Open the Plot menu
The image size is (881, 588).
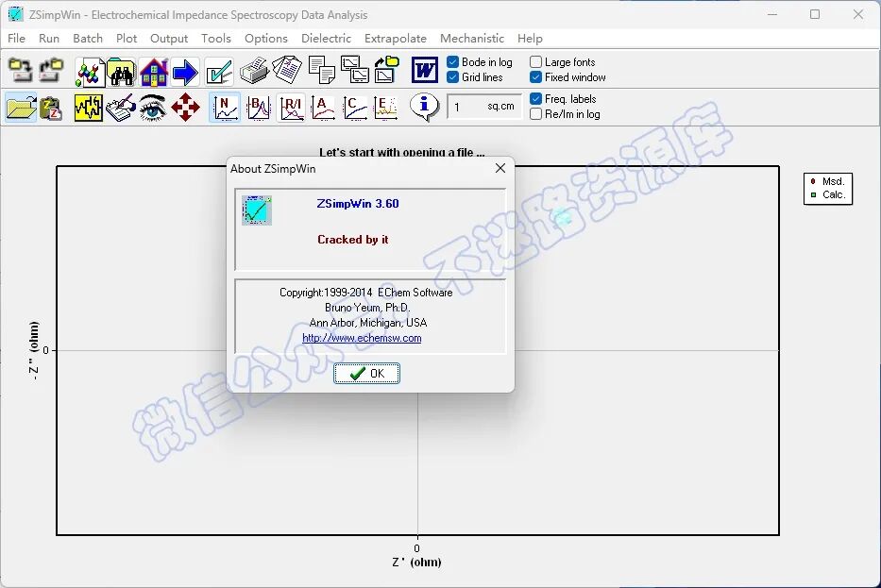coord(127,39)
